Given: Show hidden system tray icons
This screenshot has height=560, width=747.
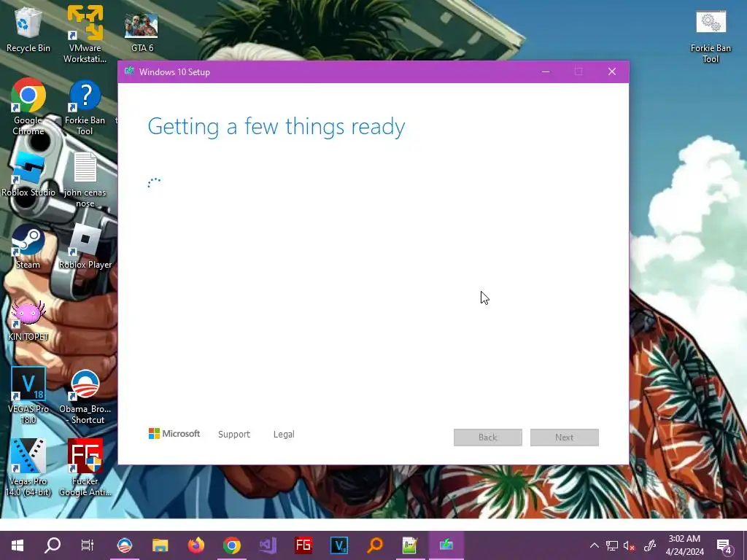Looking at the screenshot, I should click(x=594, y=545).
